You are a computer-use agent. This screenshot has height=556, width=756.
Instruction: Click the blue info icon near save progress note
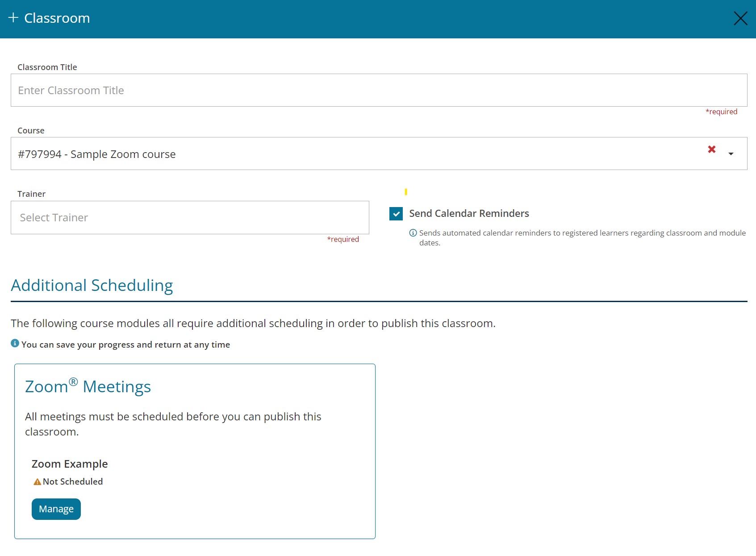(x=15, y=343)
